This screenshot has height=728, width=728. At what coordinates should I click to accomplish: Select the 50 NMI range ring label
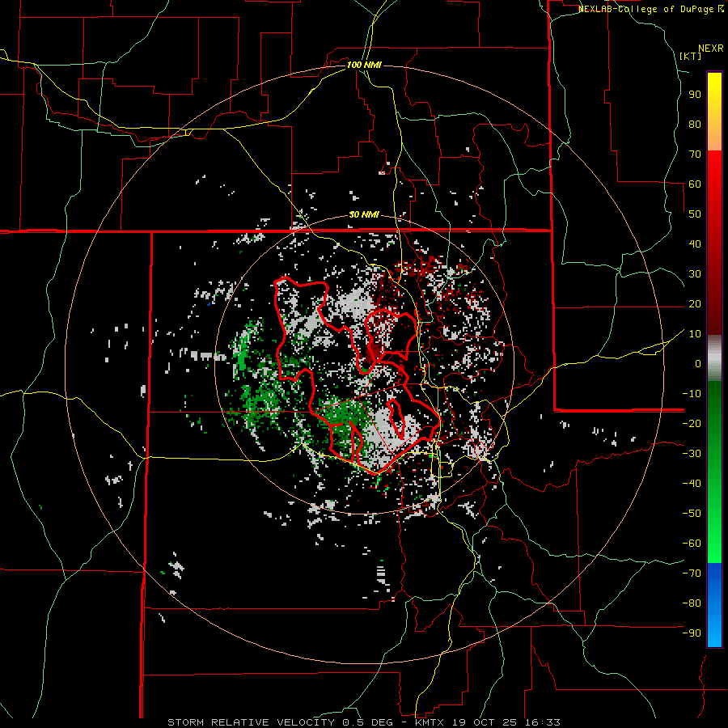[364, 214]
